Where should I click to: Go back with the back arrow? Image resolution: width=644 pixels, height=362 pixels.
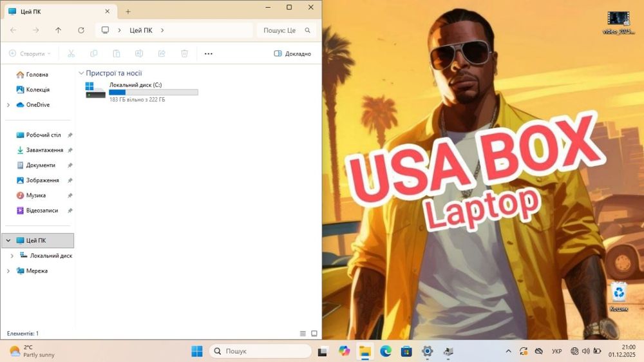(x=13, y=30)
